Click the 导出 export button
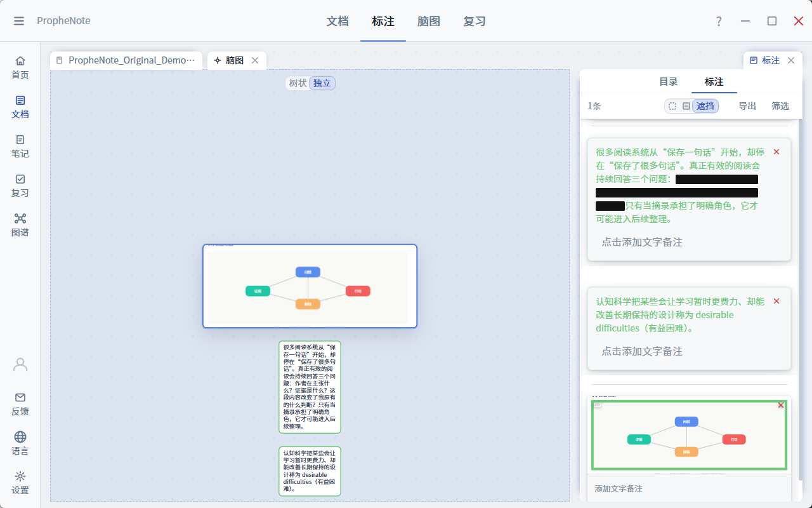Image resolution: width=812 pixels, height=508 pixels. tap(747, 106)
